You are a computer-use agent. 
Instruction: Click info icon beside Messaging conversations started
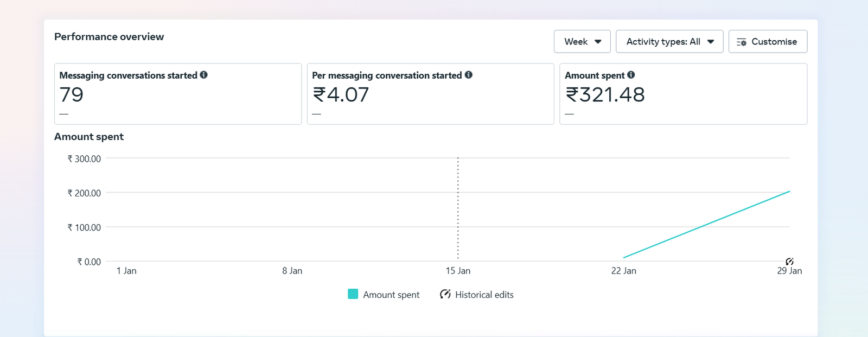(204, 75)
